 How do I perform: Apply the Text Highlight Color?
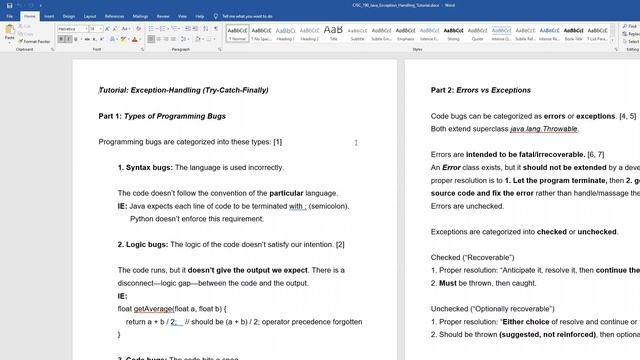tap(123, 39)
